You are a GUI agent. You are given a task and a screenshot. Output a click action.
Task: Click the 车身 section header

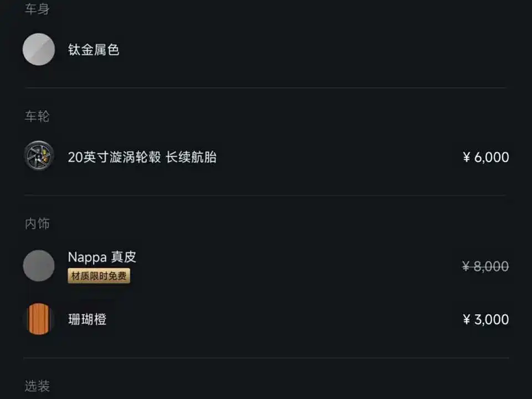37,9
